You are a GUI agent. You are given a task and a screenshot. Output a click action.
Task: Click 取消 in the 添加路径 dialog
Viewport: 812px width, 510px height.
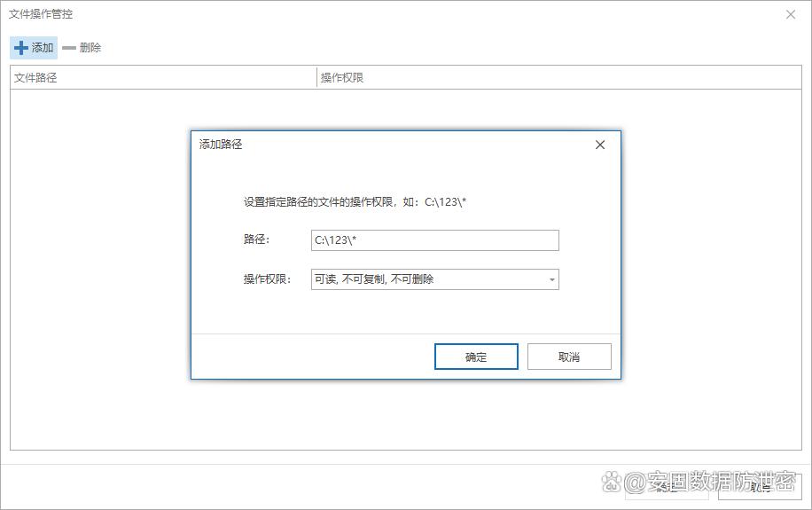pyautogui.click(x=569, y=357)
